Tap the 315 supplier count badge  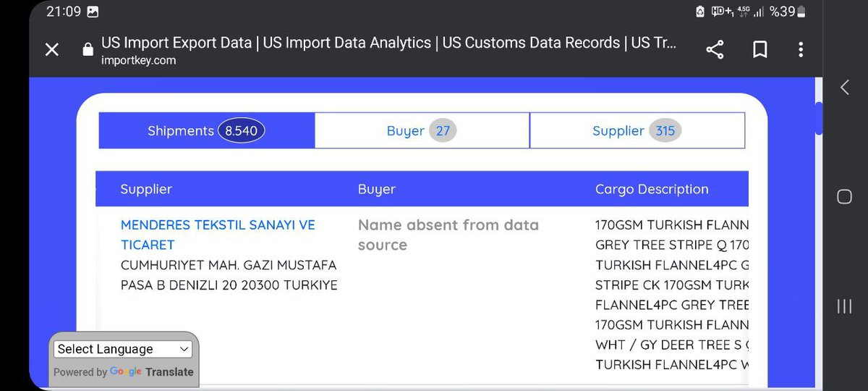click(x=665, y=131)
